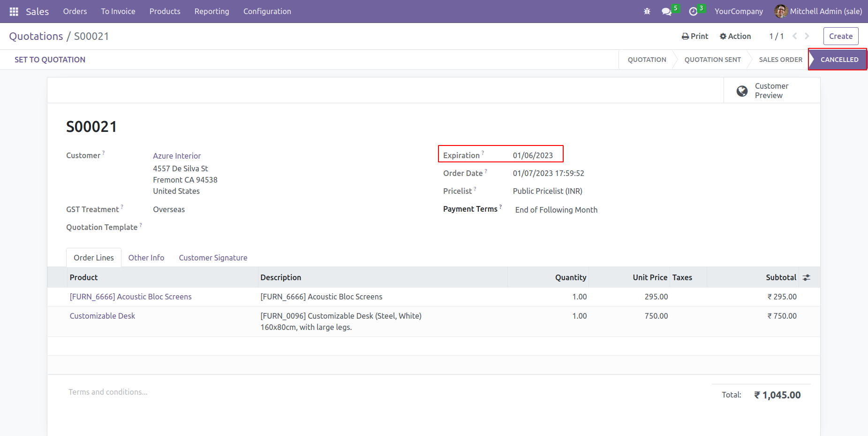Open the Action dropdown menu
Screen dimensions: 868x436
(735, 36)
